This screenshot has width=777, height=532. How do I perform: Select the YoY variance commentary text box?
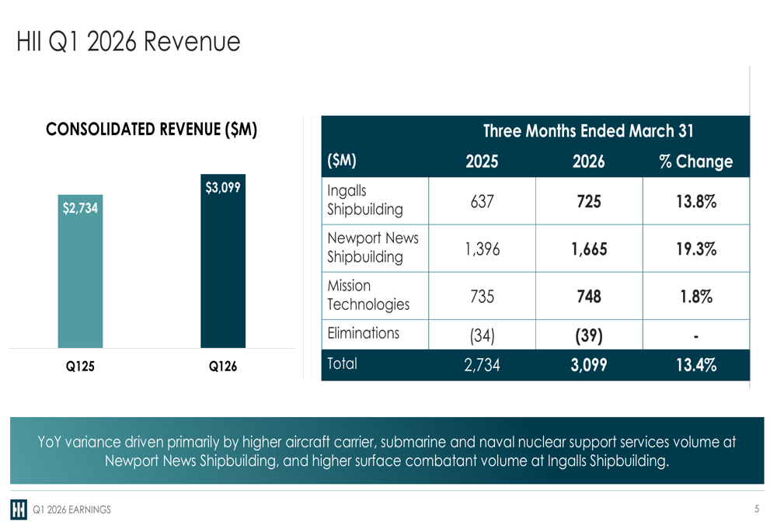[387, 450]
